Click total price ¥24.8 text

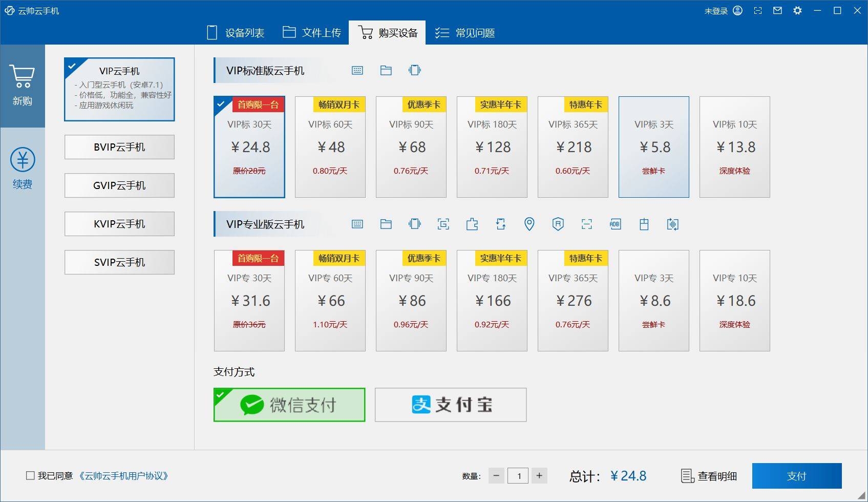[628, 476]
